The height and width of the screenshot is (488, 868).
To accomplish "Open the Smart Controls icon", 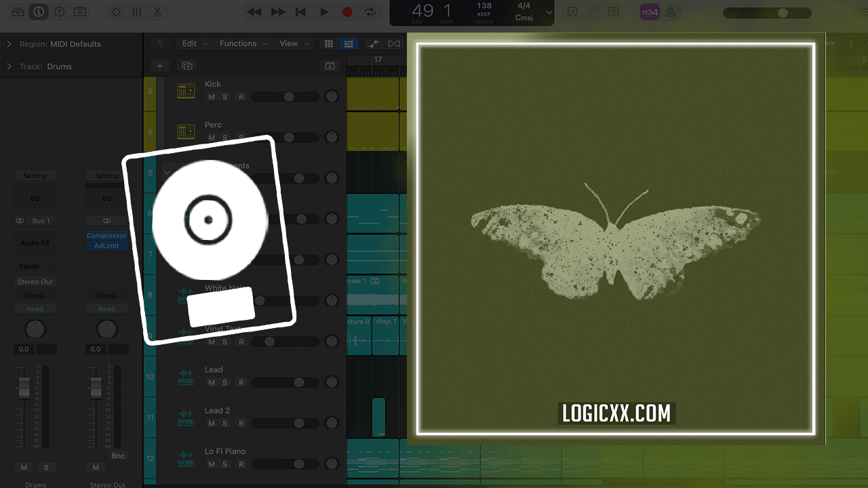I will 116,12.
